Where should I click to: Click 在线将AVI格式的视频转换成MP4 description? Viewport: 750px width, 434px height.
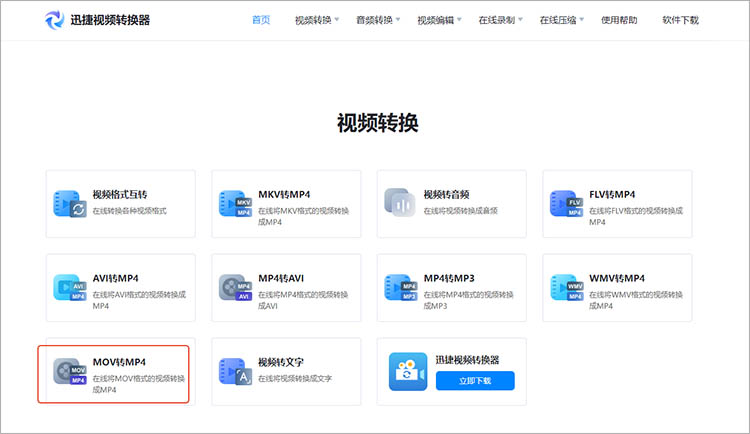pyautogui.click(x=139, y=300)
